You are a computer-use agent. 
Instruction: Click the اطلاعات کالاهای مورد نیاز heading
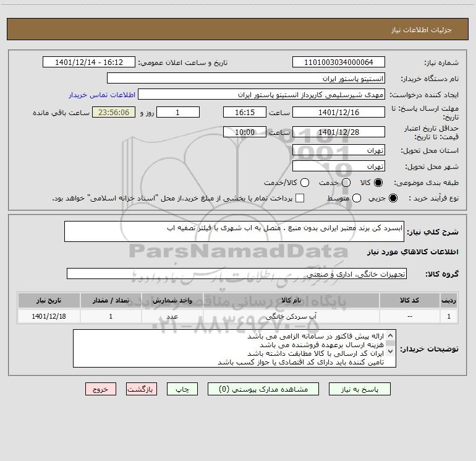coord(412,252)
